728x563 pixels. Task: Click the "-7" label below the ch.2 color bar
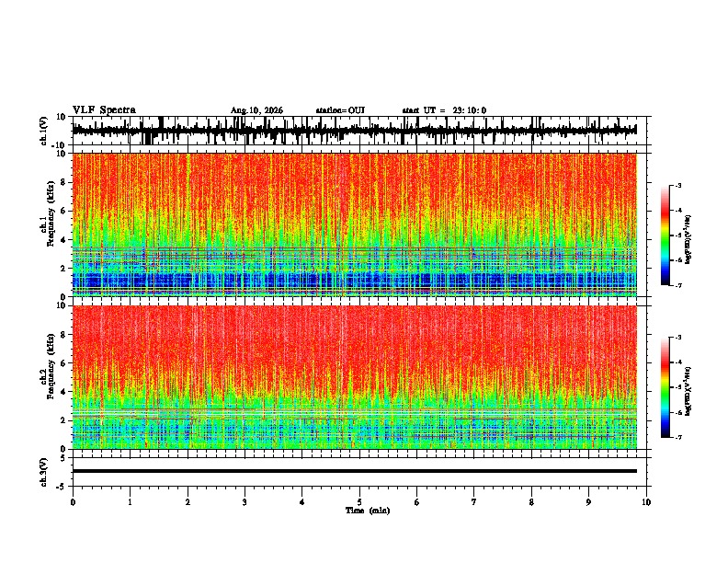pos(677,437)
